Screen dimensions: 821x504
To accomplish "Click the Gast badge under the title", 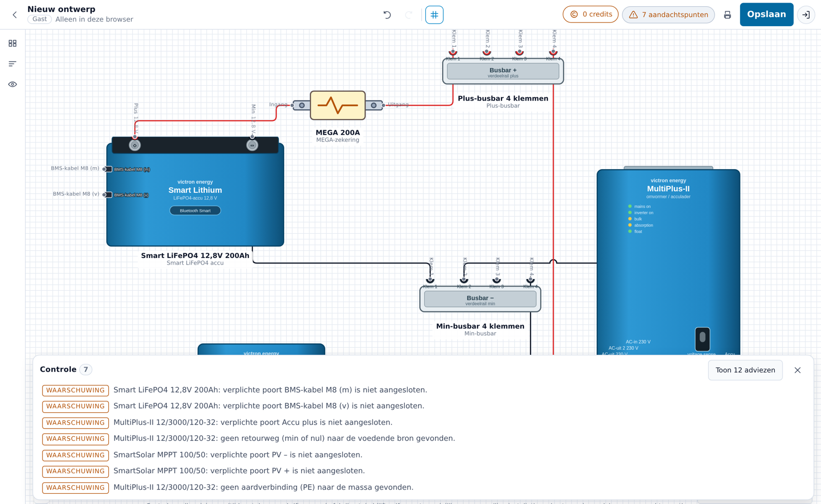I will 40,19.
